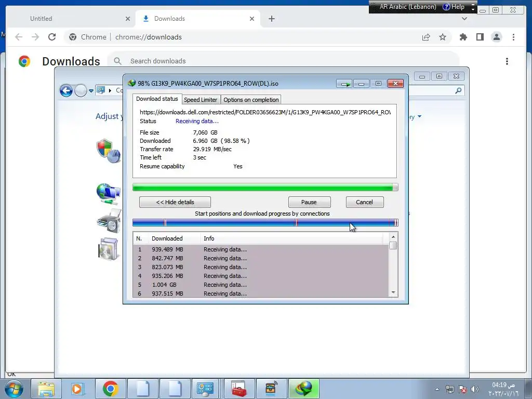This screenshot has height=399, width=532.
Task: Open Chrome three-dot main menu
Action: (x=513, y=37)
